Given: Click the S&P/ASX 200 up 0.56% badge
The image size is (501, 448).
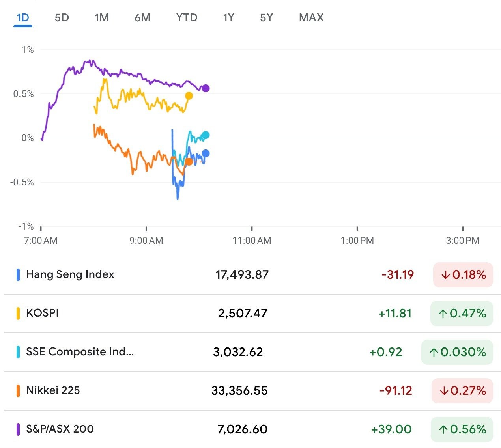Looking at the screenshot, I should click(462, 429).
